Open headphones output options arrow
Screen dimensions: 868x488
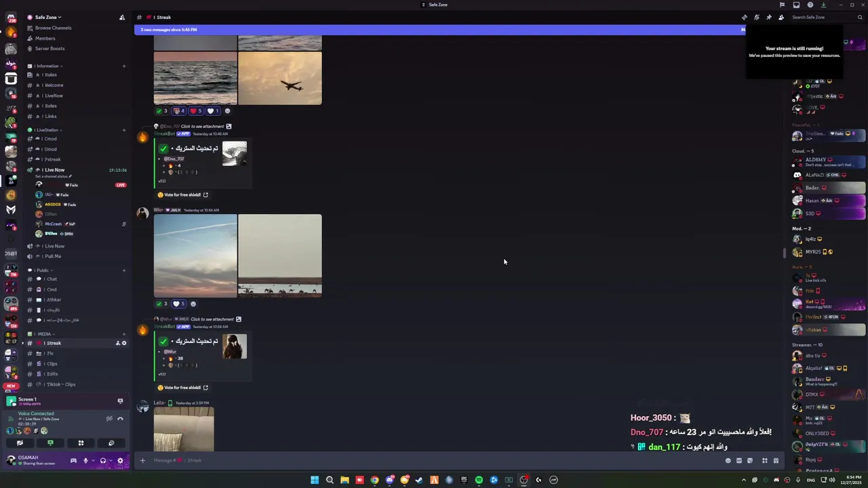point(109,460)
